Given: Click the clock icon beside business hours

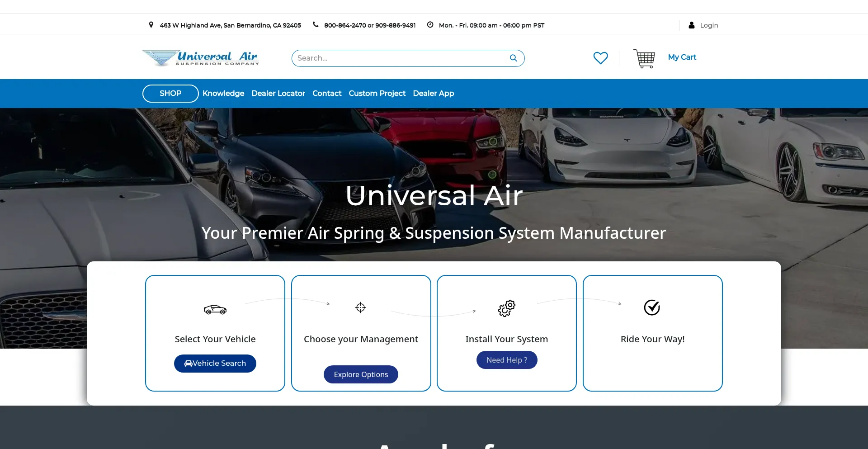Looking at the screenshot, I should (430, 25).
